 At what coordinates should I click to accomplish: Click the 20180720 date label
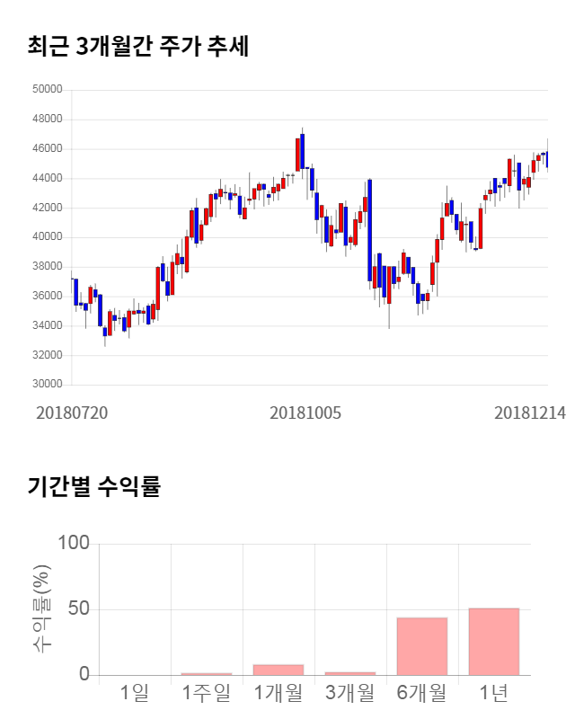[x=72, y=413]
